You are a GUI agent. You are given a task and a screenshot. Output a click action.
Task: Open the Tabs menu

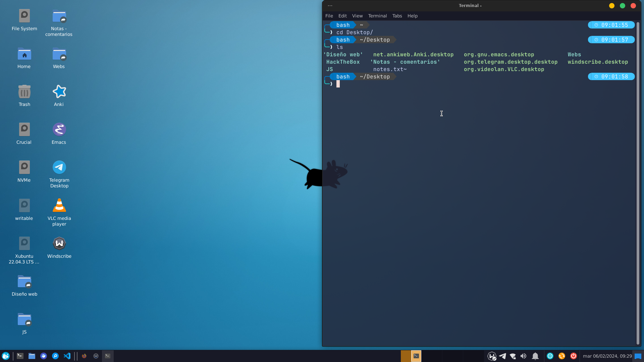tap(397, 16)
